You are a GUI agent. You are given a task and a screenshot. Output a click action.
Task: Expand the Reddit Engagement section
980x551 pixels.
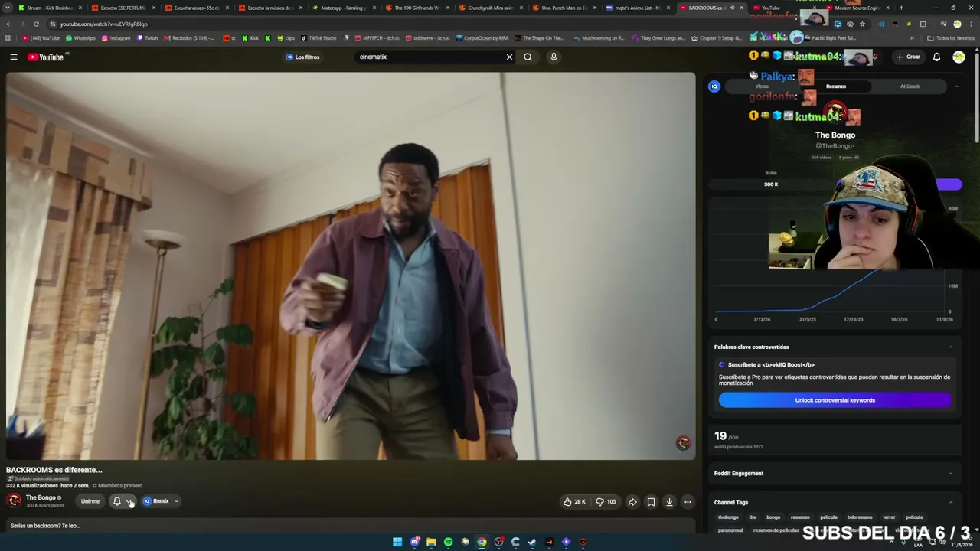(951, 473)
